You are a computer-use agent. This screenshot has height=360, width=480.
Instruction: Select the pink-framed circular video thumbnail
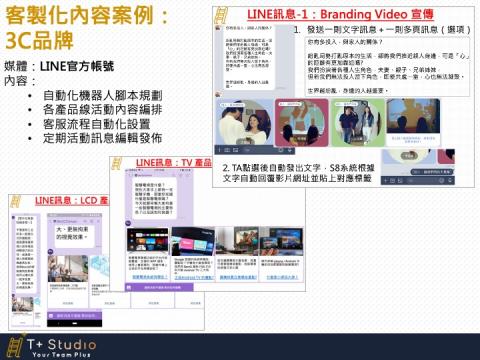pos(302,123)
